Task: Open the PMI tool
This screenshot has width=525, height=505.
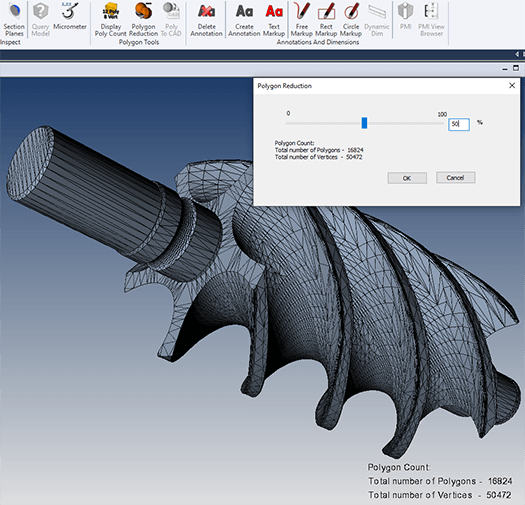Action: pos(405,16)
